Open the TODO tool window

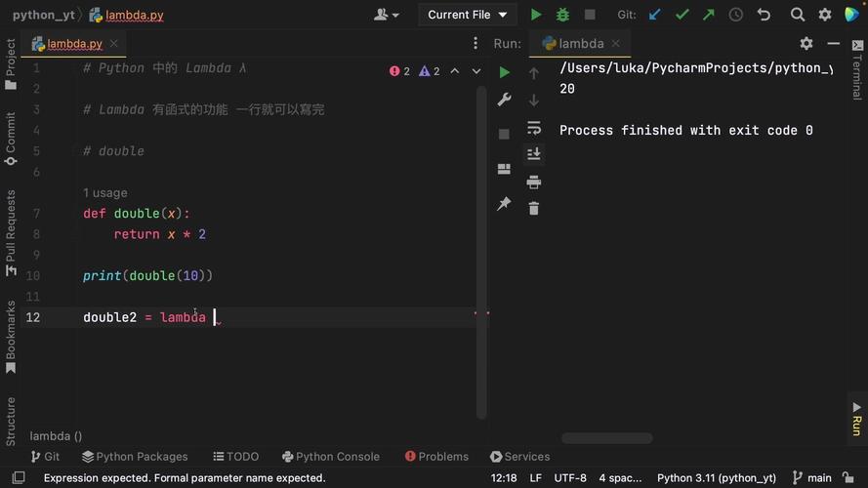236,457
